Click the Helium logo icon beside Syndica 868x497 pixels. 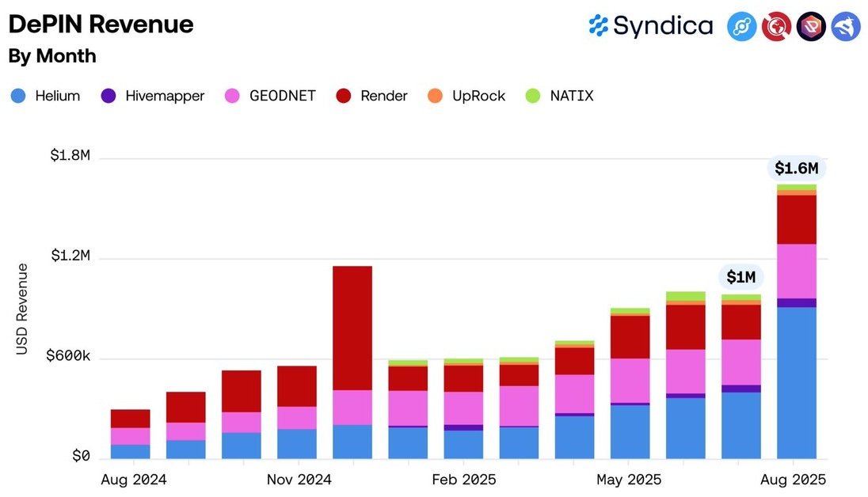click(742, 26)
